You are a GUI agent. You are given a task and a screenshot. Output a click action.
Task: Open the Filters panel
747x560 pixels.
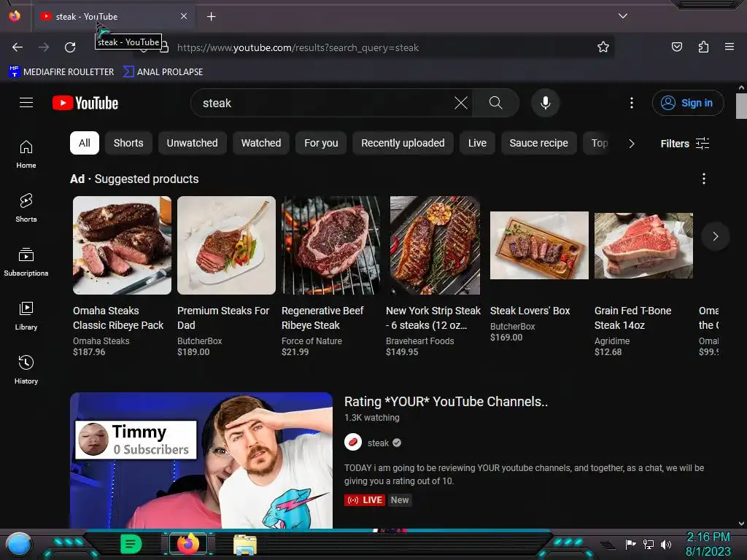(x=684, y=144)
